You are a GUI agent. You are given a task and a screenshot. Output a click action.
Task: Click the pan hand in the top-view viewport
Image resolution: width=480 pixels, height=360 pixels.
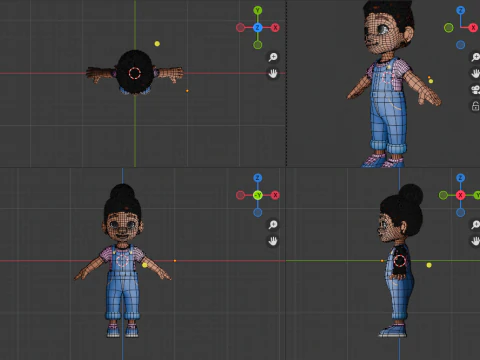point(273,74)
